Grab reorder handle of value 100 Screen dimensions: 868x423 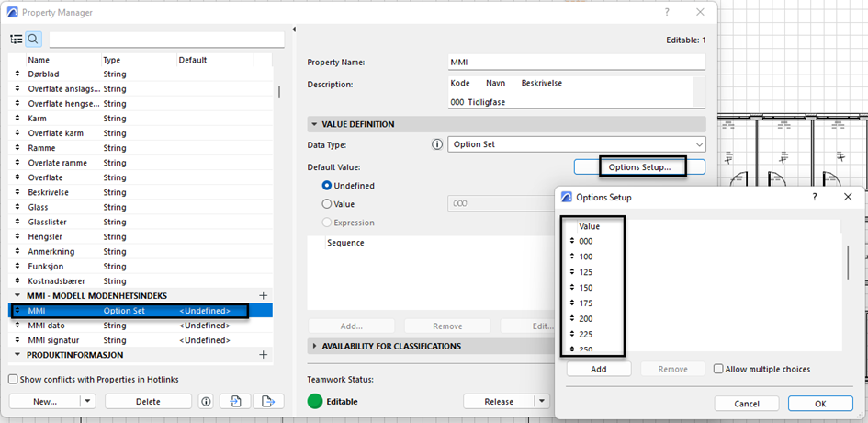pos(572,257)
